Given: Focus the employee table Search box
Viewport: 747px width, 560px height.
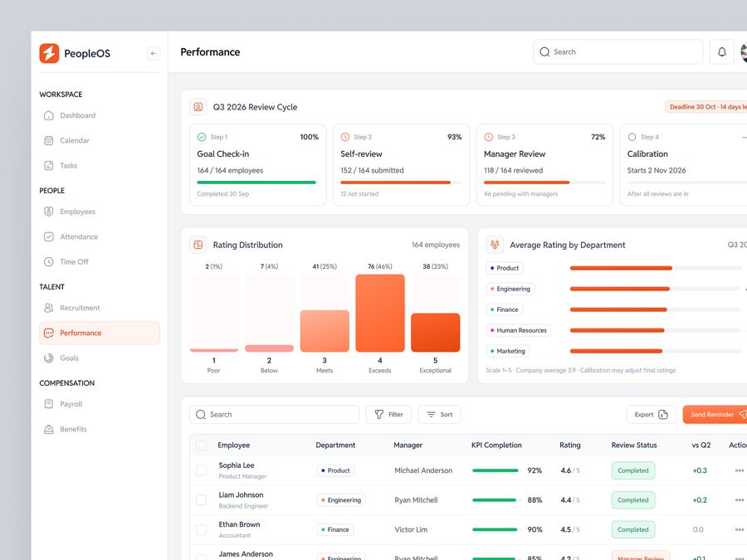Looking at the screenshot, I should tap(275, 414).
